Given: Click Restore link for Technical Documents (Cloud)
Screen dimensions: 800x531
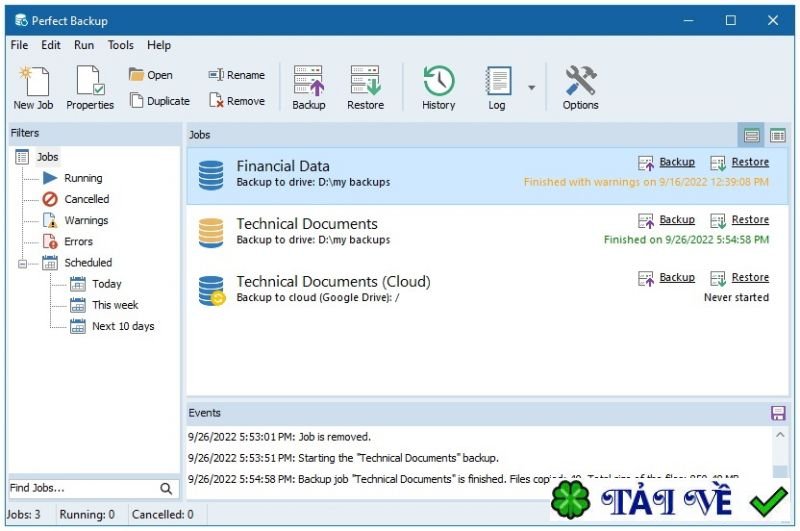Looking at the screenshot, I should tap(750, 277).
